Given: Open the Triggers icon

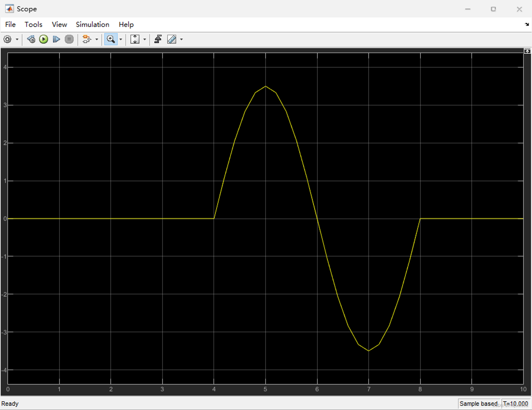Looking at the screenshot, I should pos(158,39).
